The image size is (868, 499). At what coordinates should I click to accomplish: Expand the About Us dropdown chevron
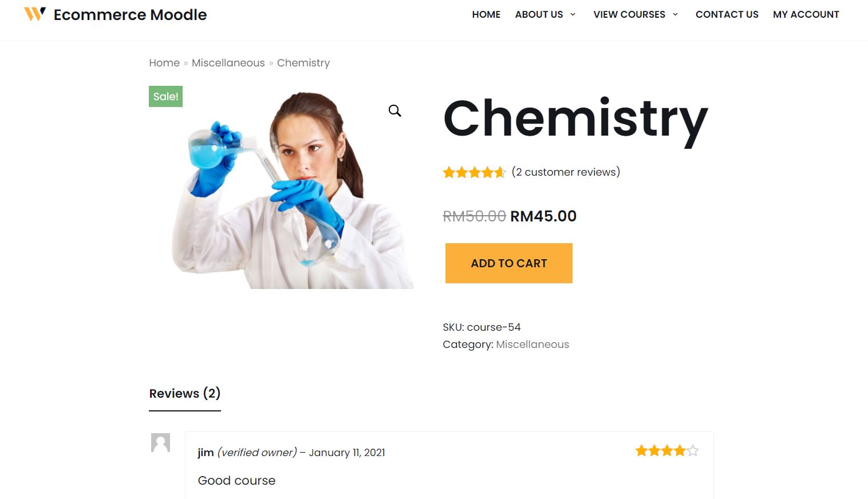573,14
